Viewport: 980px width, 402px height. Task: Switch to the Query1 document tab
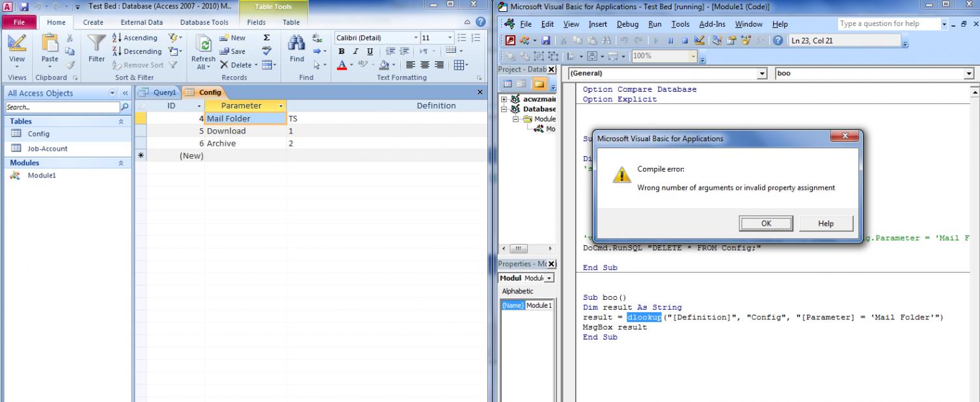pos(159,92)
